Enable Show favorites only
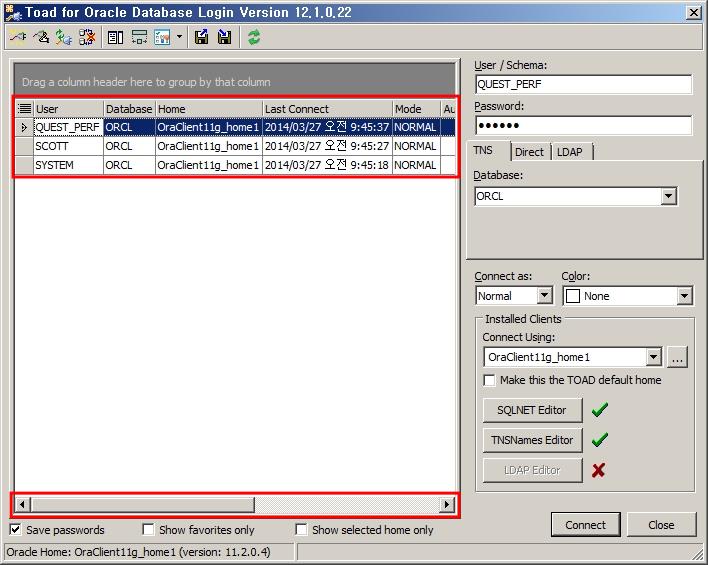The image size is (708, 565). [x=148, y=530]
